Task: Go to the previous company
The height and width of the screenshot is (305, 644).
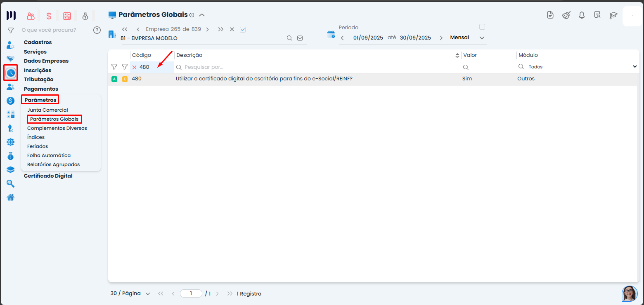Action: click(138, 29)
